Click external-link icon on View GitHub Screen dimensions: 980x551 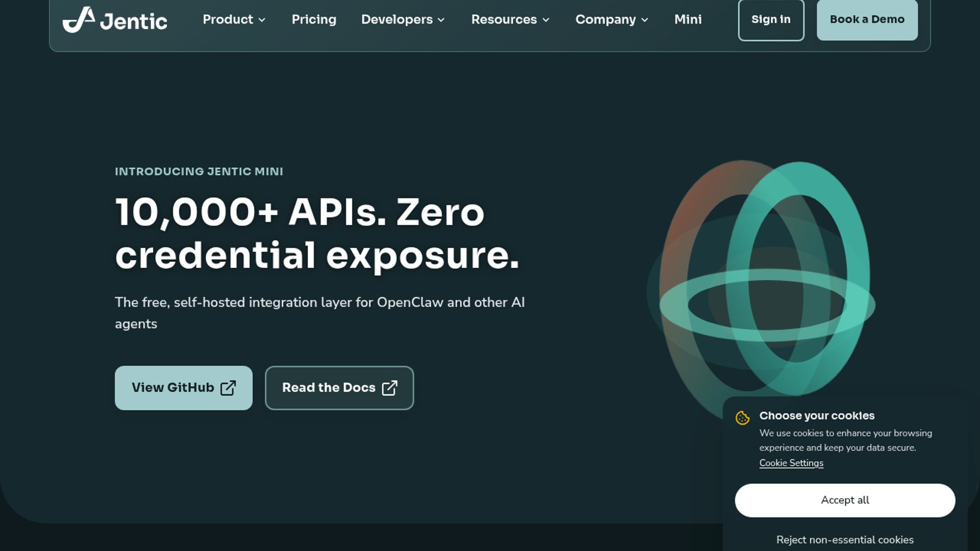228,388
